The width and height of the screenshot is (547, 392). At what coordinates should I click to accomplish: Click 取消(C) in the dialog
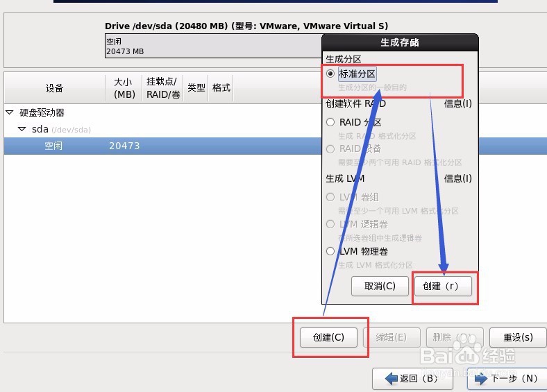point(380,286)
